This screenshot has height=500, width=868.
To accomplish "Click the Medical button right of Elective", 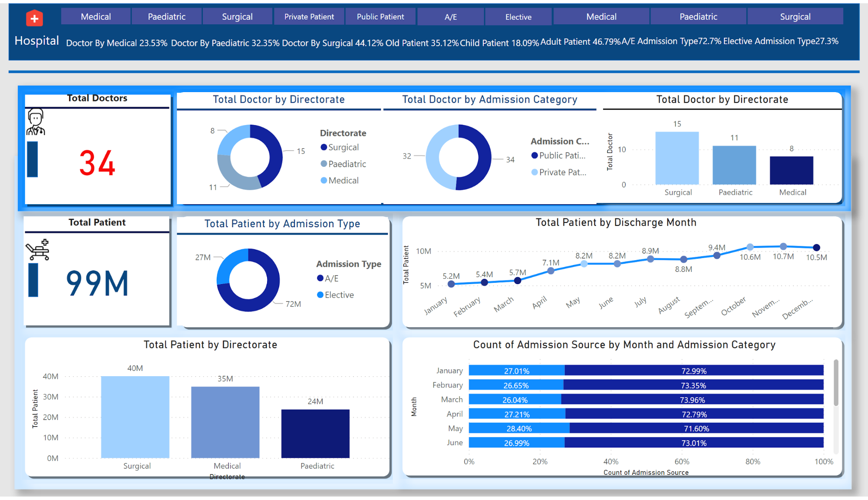I will (x=601, y=17).
